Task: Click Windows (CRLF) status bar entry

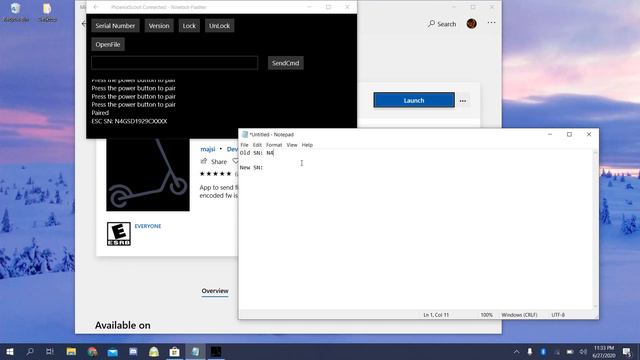Action: (519, 315)
